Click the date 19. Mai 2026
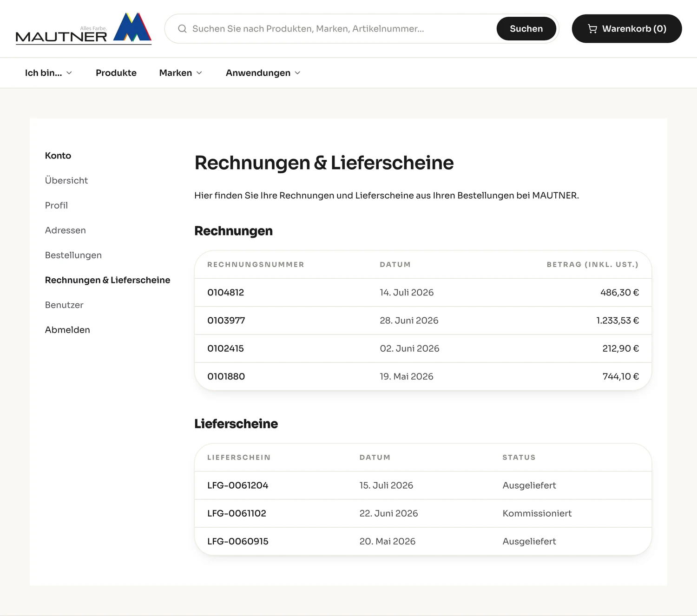Image resolution: width=697 pixels, height=616 pixels. click(407, 376)
